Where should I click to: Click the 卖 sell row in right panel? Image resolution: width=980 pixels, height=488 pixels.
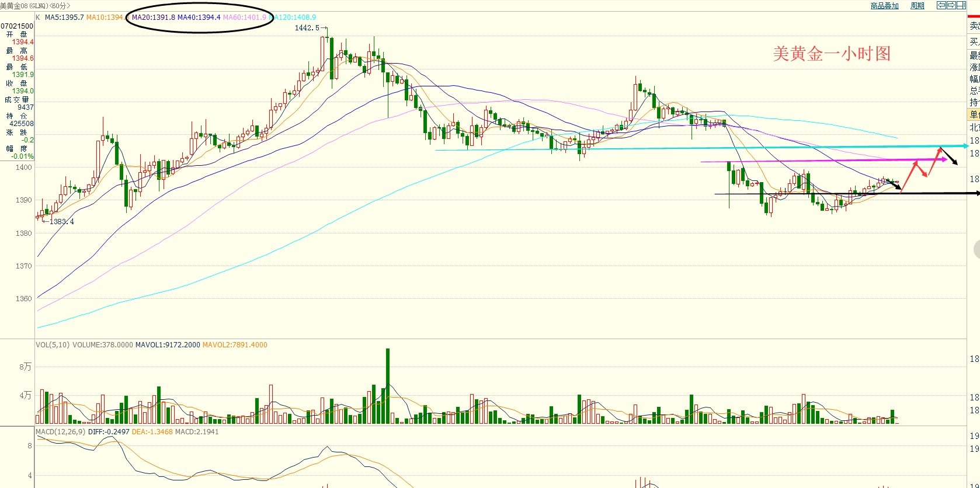coord(974,26)
